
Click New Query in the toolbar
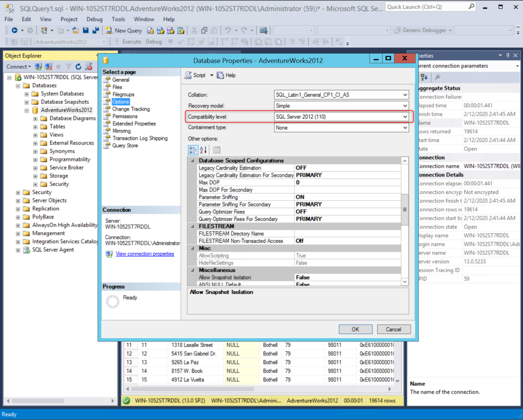pos(124,31)
